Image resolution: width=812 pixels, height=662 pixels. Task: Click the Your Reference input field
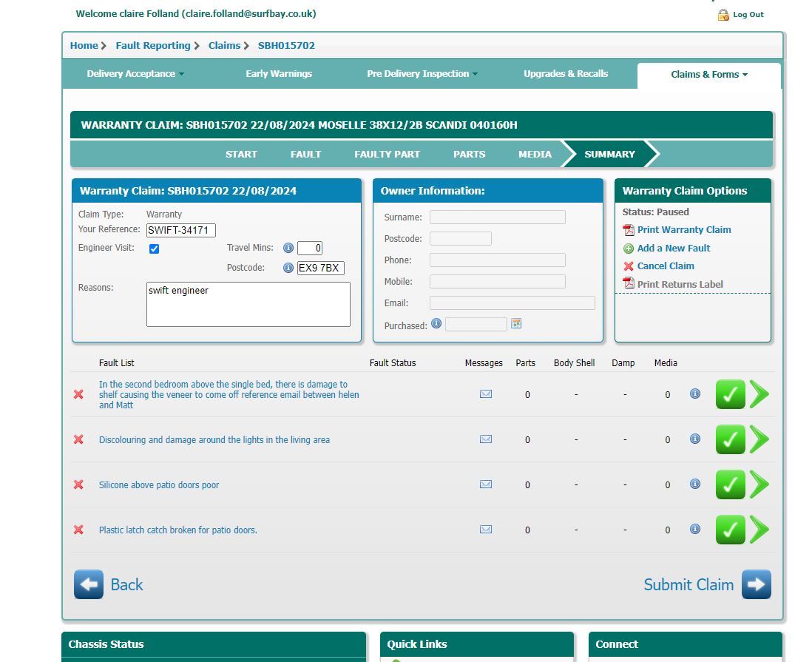tap(181, 231)
